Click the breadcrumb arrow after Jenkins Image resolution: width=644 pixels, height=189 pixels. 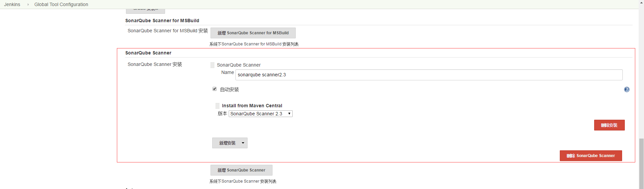(x=28, y=4)
